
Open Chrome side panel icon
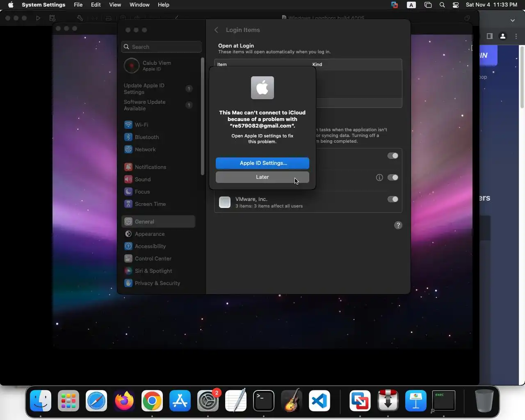[489, 36]
